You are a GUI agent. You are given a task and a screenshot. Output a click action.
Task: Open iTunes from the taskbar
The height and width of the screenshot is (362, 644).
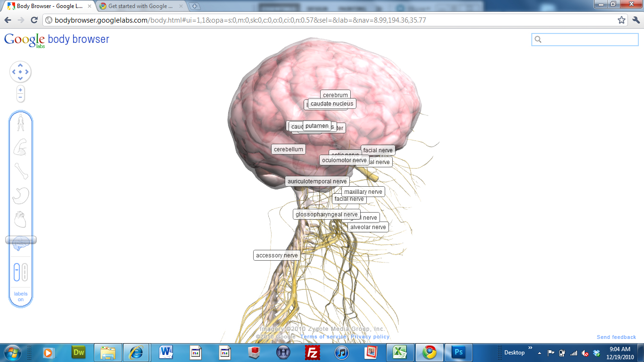pyautogui.click(x=342, y=353)
